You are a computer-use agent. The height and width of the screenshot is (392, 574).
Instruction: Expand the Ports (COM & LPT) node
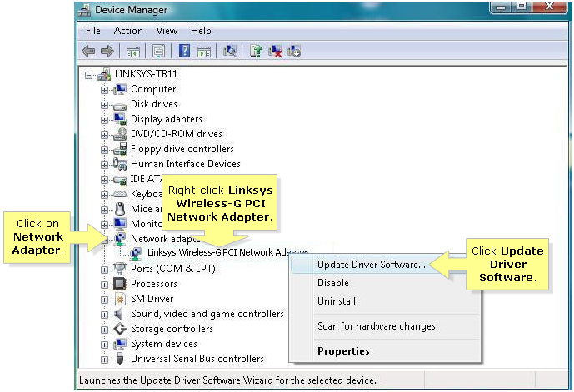click(x=104, y=270)
